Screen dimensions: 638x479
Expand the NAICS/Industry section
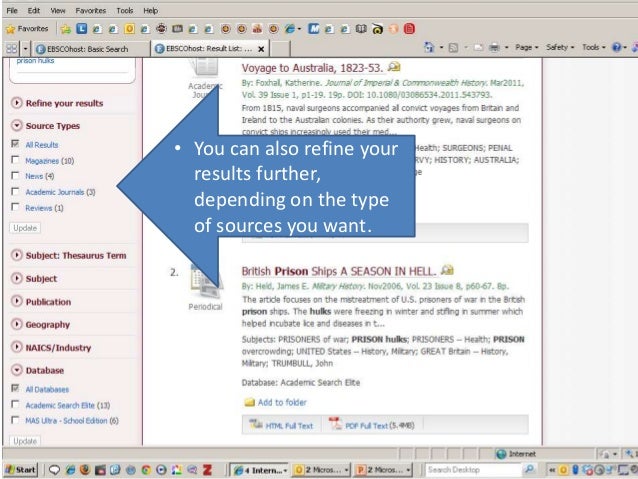[17, 347]
